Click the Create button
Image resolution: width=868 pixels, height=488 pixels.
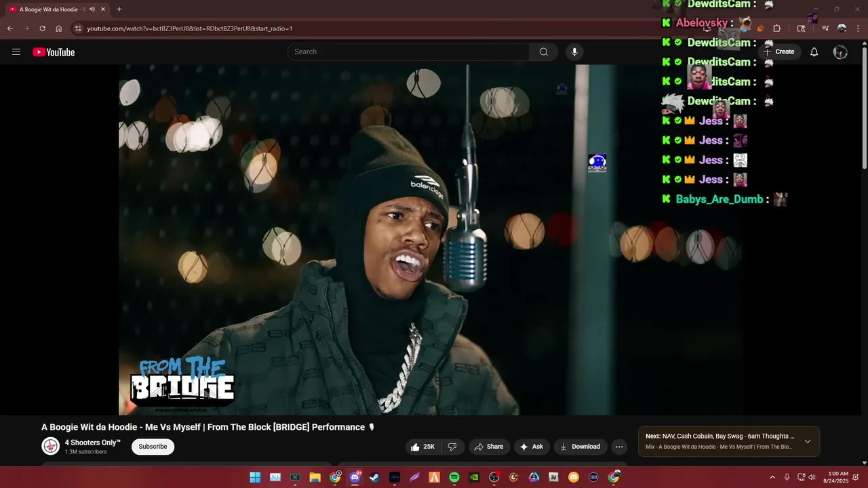[779, 52]
